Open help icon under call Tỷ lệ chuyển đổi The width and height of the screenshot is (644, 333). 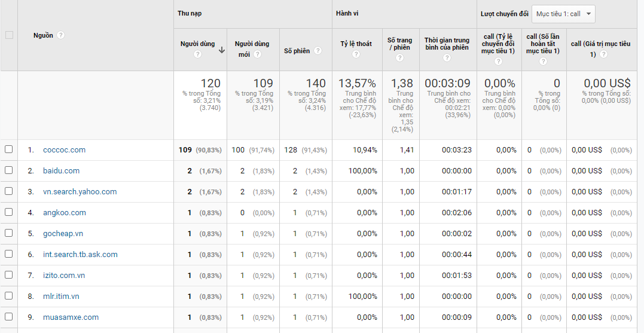(x=498, y=61)
